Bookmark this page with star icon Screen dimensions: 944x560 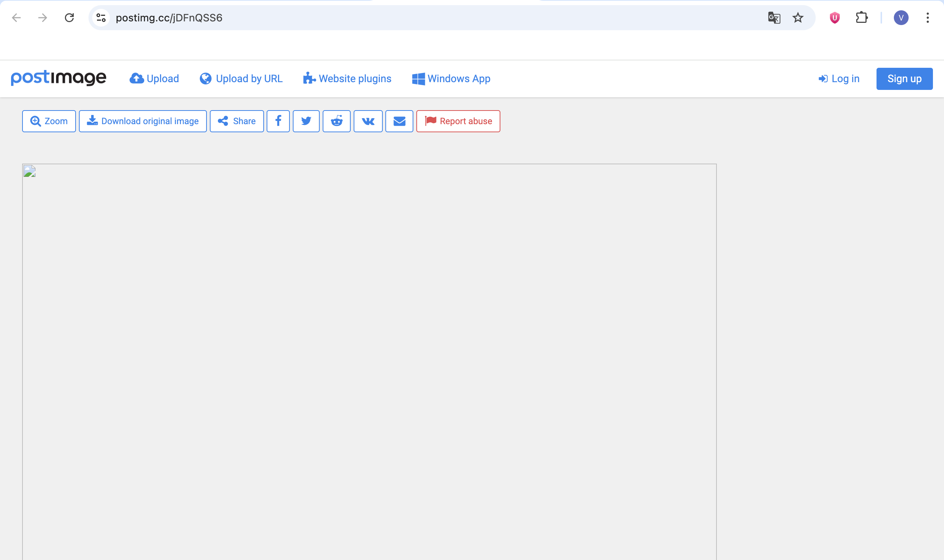click(798, 18)
